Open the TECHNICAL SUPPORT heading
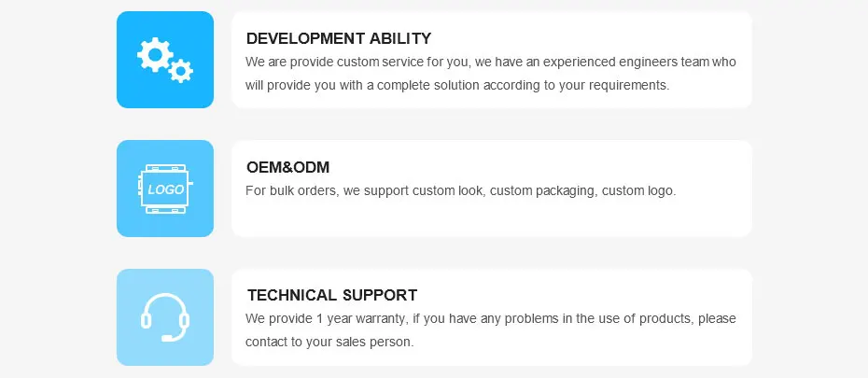Viewport: 868px width, 378px height. 331,296
